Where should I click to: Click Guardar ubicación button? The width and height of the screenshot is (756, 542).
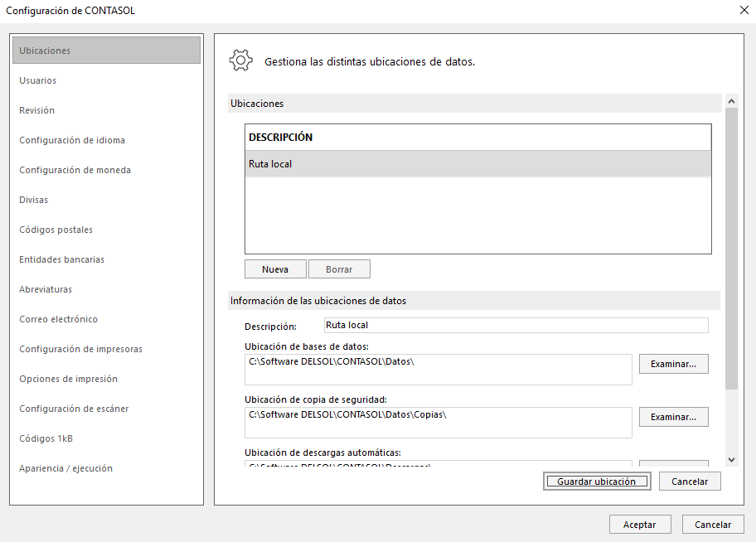(596, 482)
